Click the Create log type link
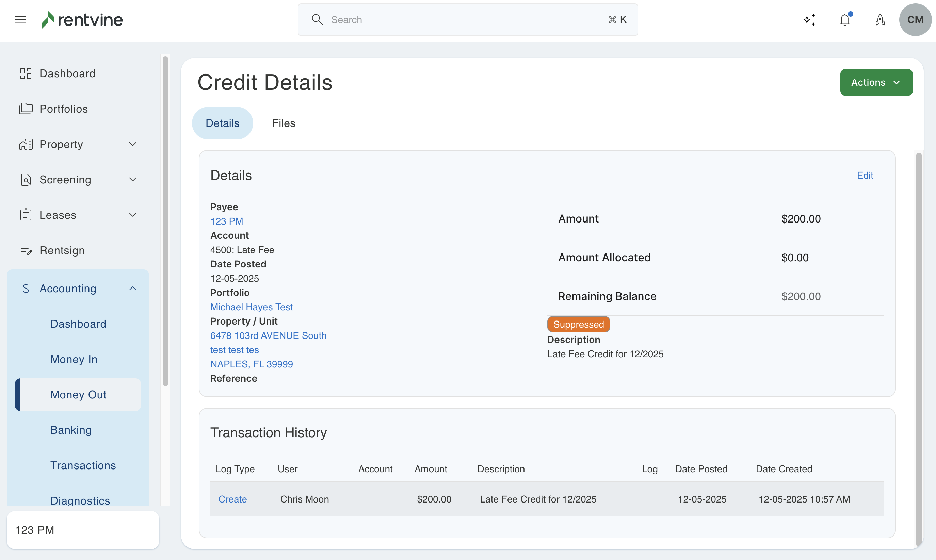Image resolution: width=936 pixels, height=560 pixels. 232,499
